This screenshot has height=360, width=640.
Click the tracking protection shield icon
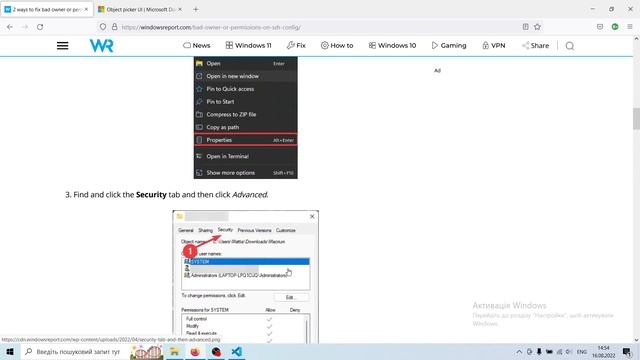[103, 27]
